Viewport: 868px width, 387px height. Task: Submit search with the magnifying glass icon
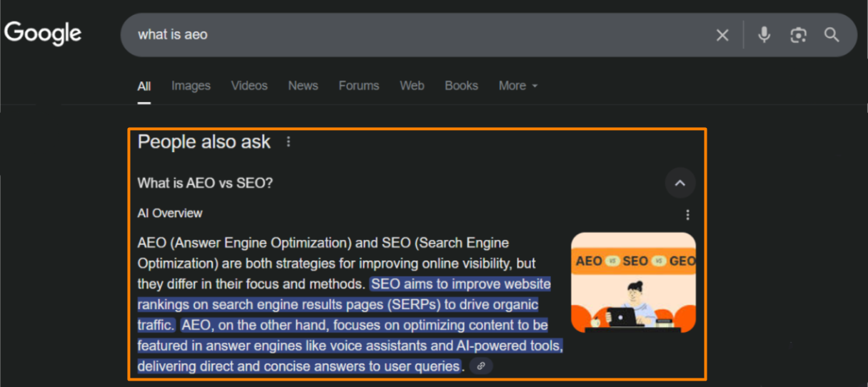tap(832, 34)
